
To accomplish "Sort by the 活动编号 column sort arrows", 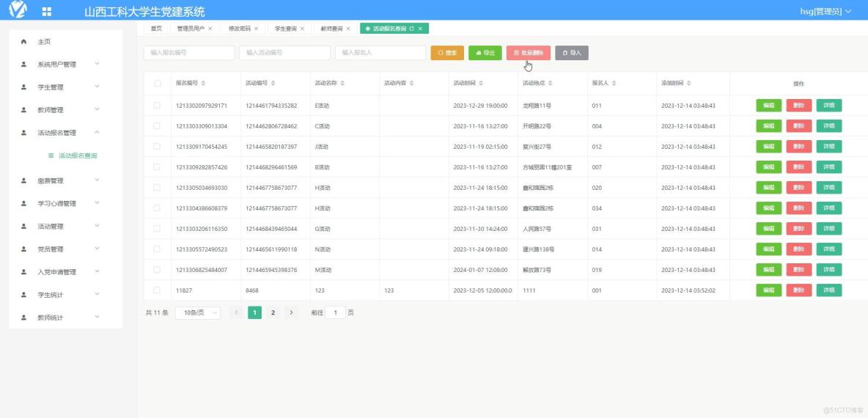I will 273,83.
